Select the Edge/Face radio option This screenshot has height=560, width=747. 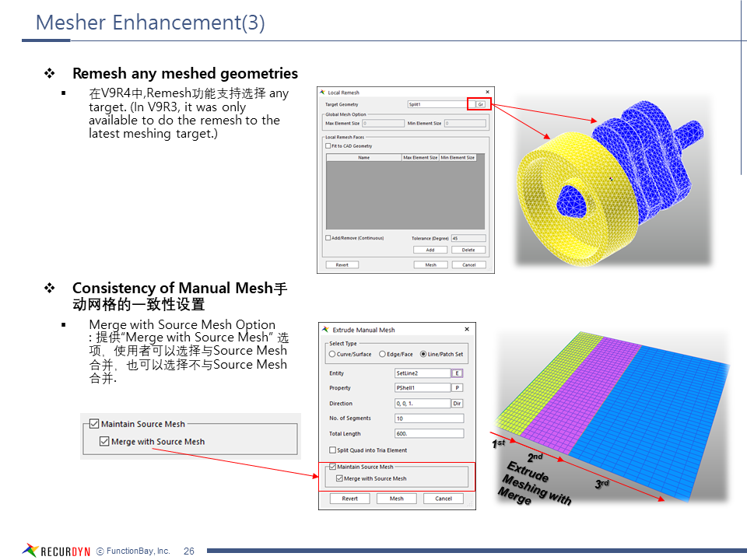pos(381,355)
